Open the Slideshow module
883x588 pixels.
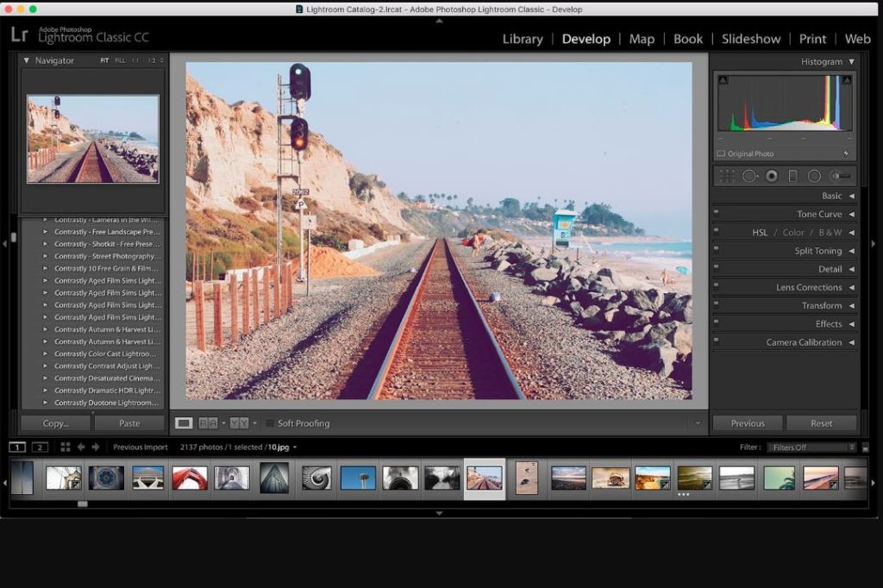coord(751,39)
